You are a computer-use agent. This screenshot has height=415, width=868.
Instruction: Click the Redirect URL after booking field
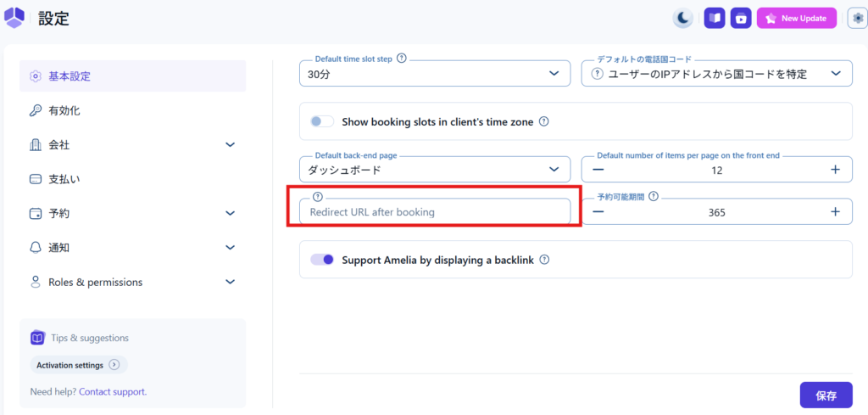pyautogui.click(x=434, y=212)
